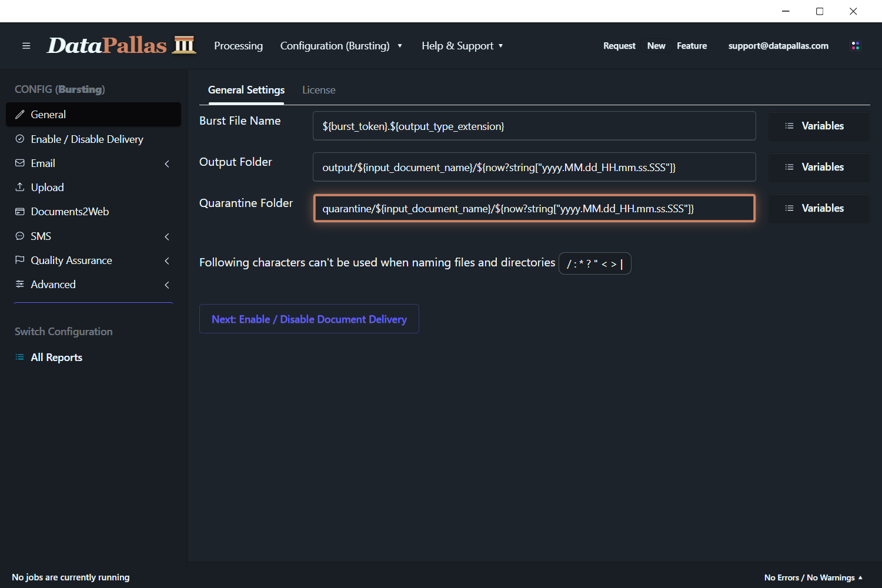Open the Processing menu

pos(238,46)
